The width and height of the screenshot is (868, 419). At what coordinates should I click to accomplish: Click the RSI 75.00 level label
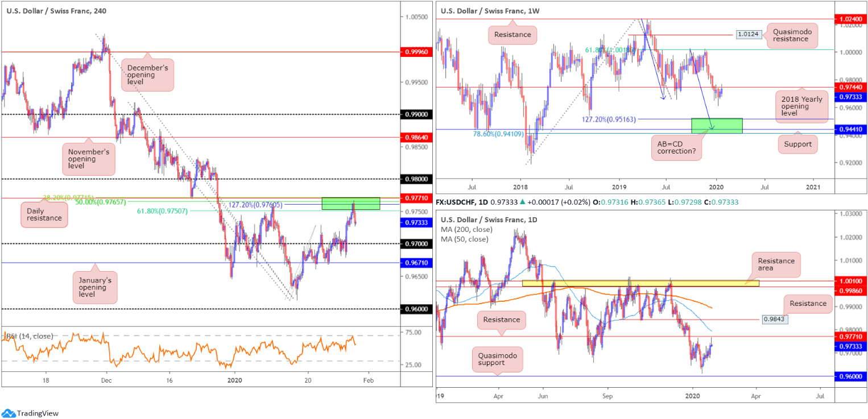coord(412,332)
